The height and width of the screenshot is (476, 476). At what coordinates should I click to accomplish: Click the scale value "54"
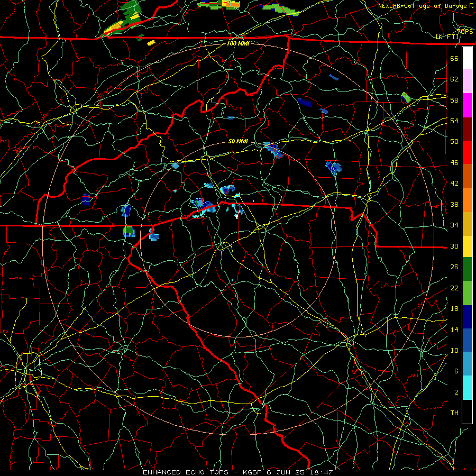(x=454, y=121)
